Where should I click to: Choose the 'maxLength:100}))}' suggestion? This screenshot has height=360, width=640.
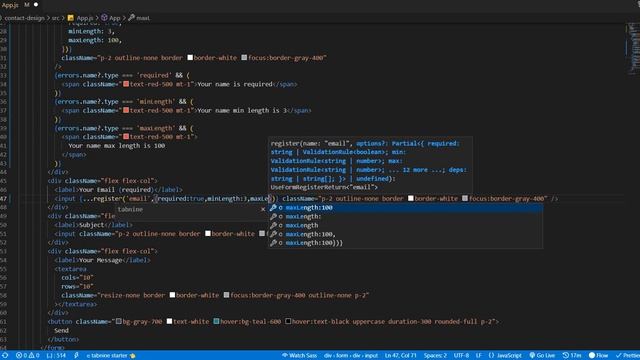pos(406,243)
